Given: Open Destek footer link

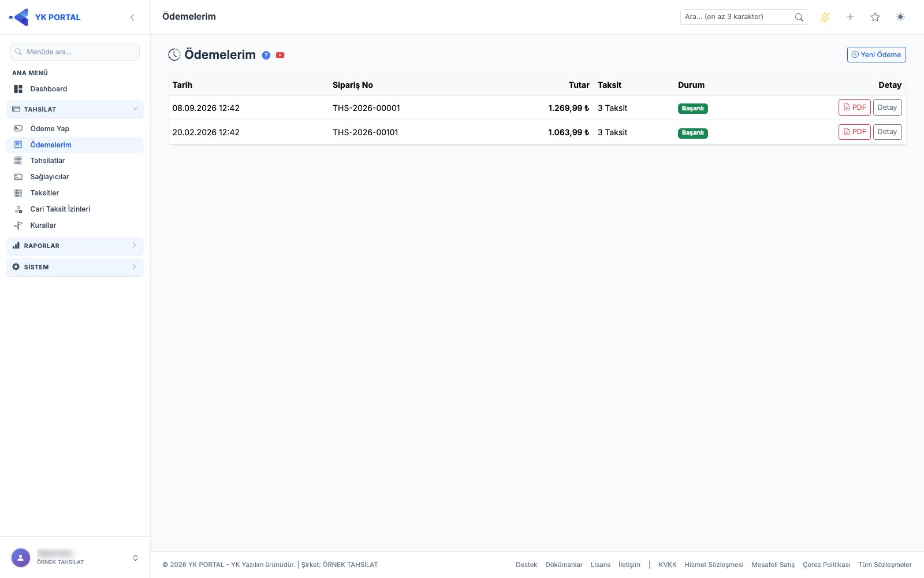Looking at the screenshot, I should [526, 565].
